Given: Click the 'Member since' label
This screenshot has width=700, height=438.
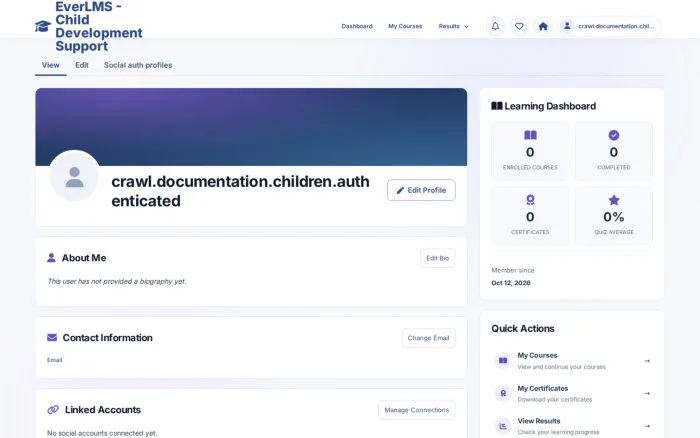Looking at the screenshot, I should [x=512, y=270].
